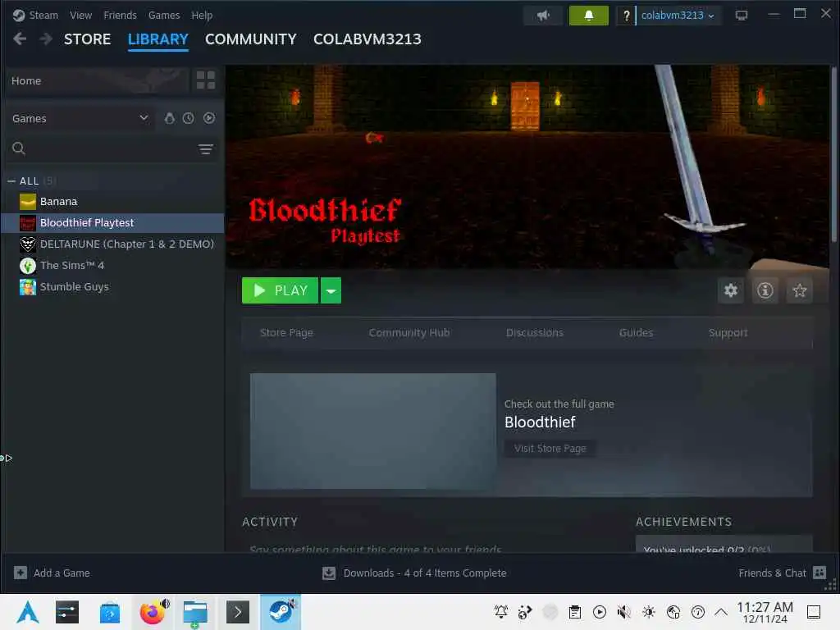This screenshot has height=630, width=840.
Task: Open the View menu
Action: pyautogui.click(x=80, y=16)
